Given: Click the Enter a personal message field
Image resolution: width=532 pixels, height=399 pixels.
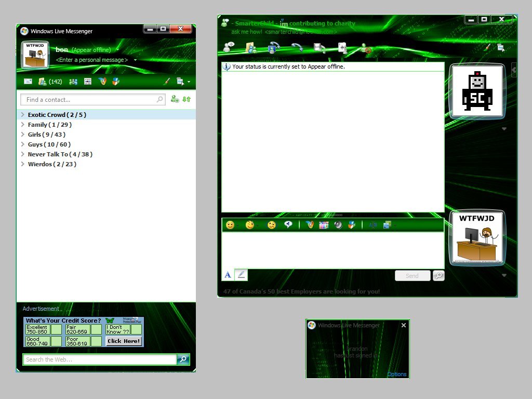Looking at the screenshot, I should point(92,60).
